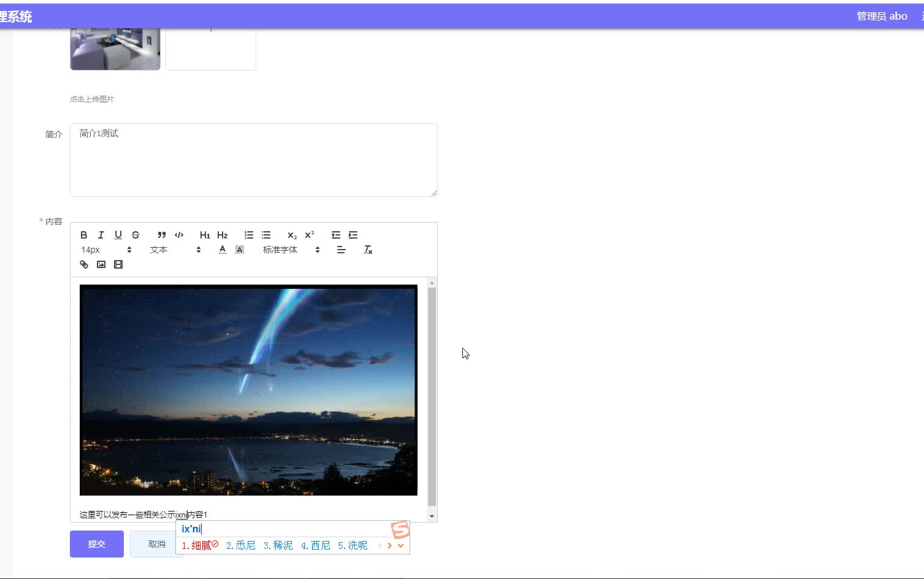
Task: Increase the indent level
Action: pyautogui.click(x=353, y=235)
